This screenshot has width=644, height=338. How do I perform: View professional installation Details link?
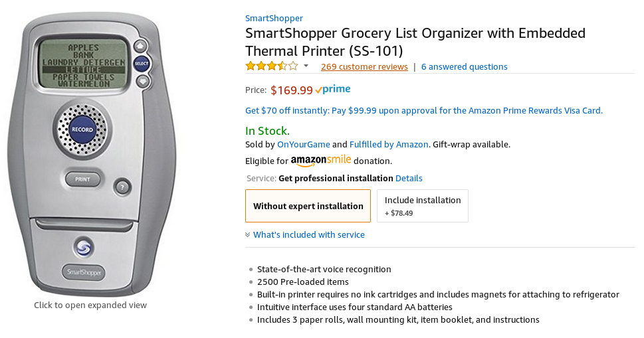409,178
